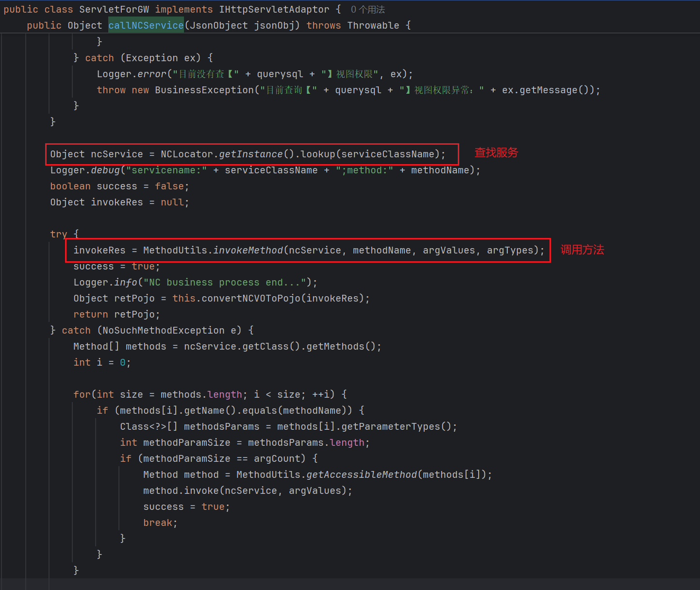The width and height of the screenshot is (700, 590).
Task: Click the BusinessException constructor call
Action: [204, 90]
